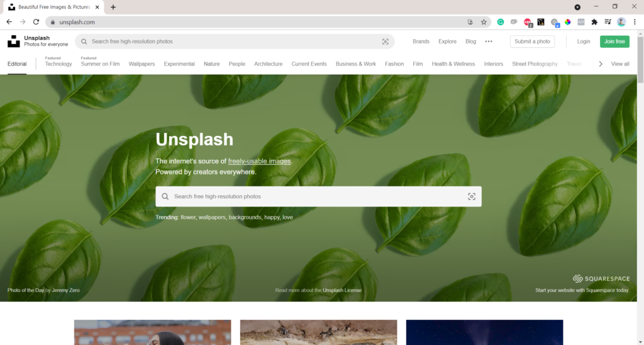This screenshot has height=345, width=644.
Task: Open the three-dots more menu beside Blog
Action: click(x=488, y=42)
